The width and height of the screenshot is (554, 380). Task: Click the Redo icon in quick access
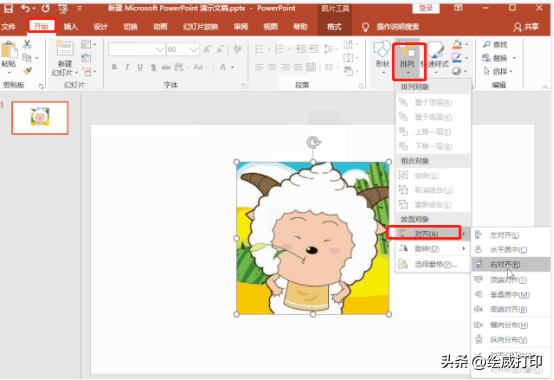tap(46, 8)
